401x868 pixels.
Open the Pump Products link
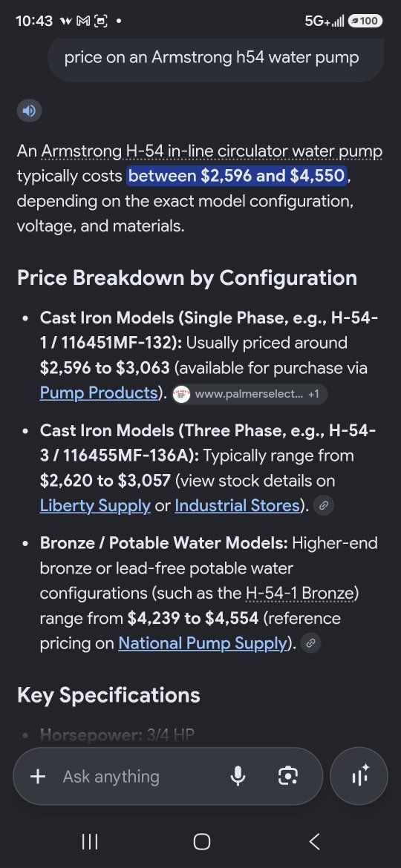[x=99, y=393]
